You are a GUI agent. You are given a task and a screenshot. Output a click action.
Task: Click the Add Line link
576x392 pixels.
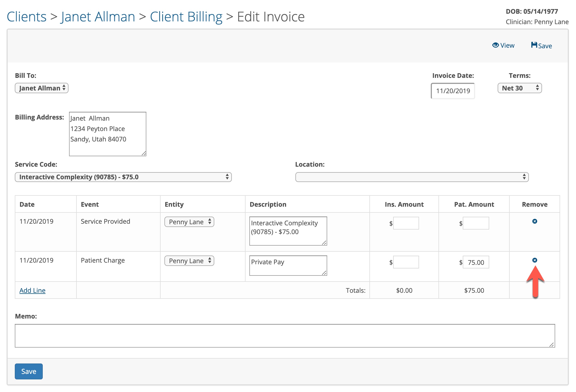point(32,290)
